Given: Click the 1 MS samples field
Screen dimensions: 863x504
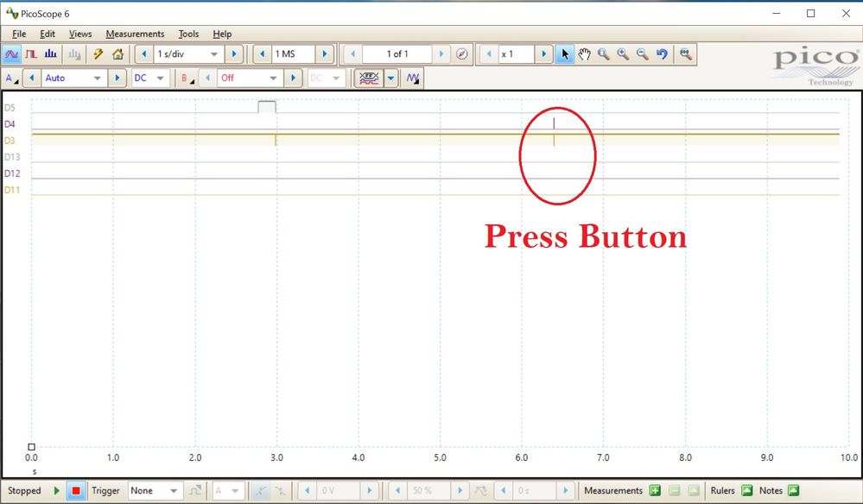Looking at the screenshot, I should click(293, 54).
